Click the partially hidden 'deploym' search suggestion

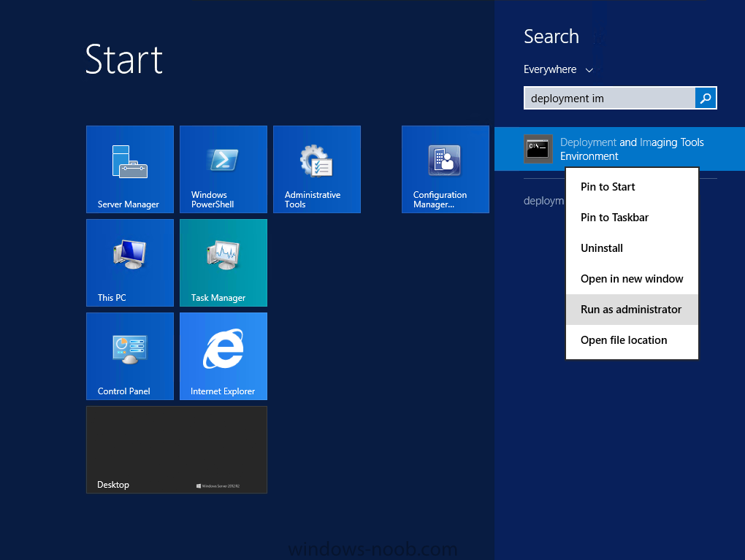(544, 201)
